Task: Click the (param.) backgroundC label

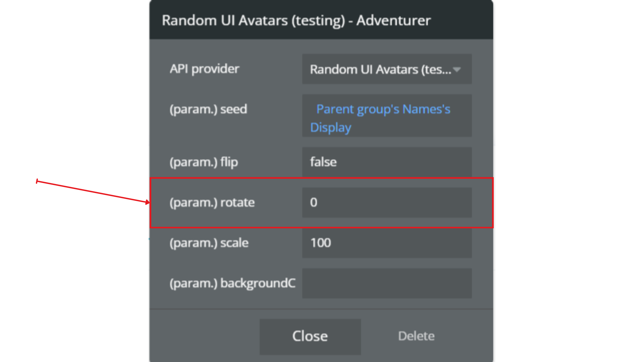Action: click(232, 284)
